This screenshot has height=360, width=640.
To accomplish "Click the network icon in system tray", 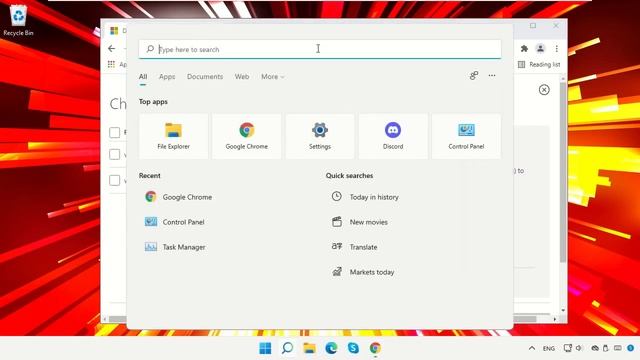I will (567, 348).
